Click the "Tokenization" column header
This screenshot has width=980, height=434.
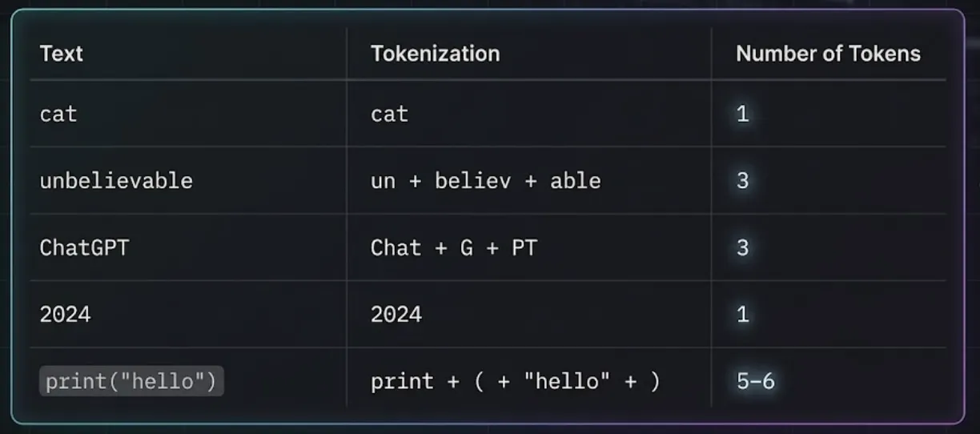[435, 54]
